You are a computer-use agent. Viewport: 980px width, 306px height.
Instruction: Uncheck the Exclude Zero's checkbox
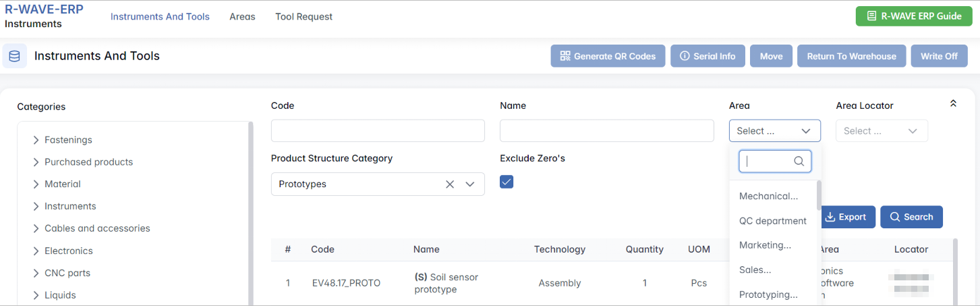click(507, 182)
